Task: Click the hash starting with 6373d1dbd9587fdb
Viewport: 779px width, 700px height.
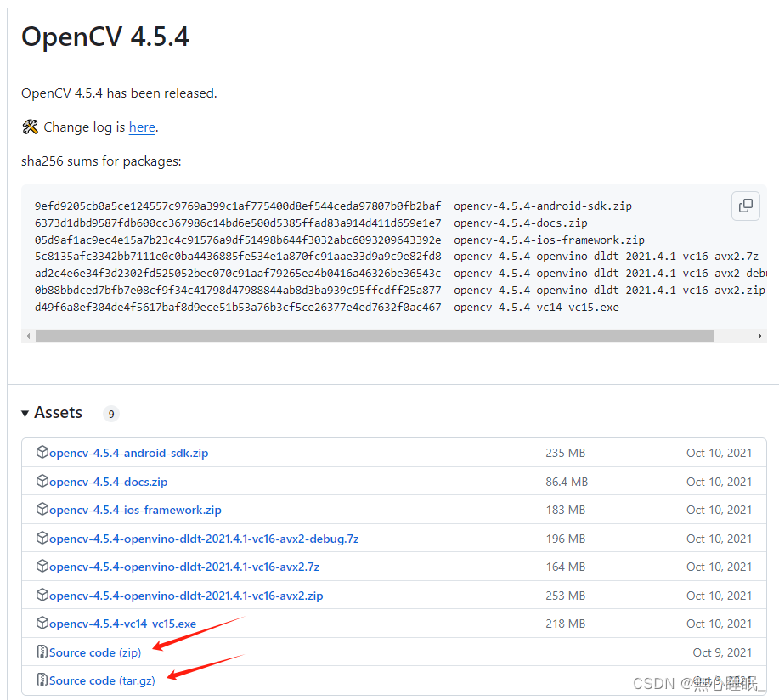Action: (x=238, y=223)
